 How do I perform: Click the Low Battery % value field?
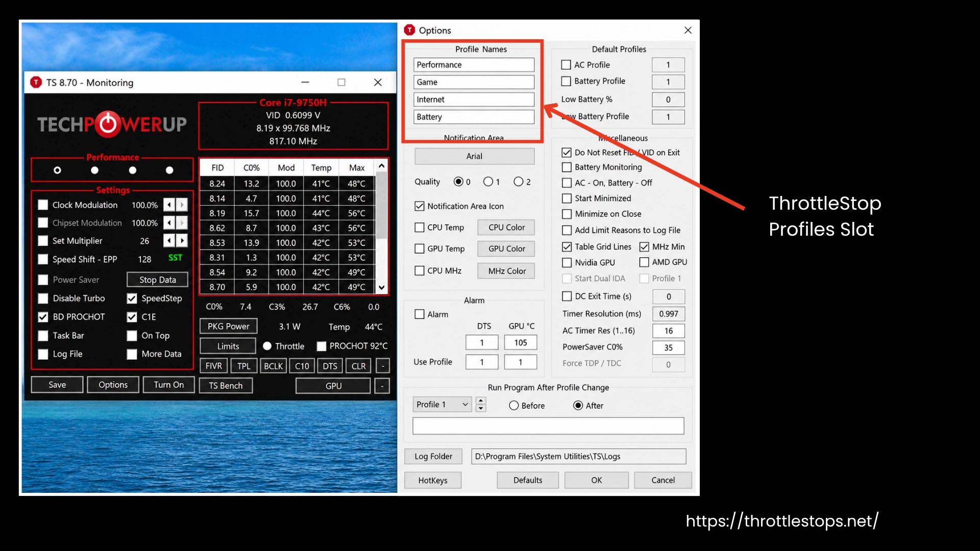(x=668, y=99)
